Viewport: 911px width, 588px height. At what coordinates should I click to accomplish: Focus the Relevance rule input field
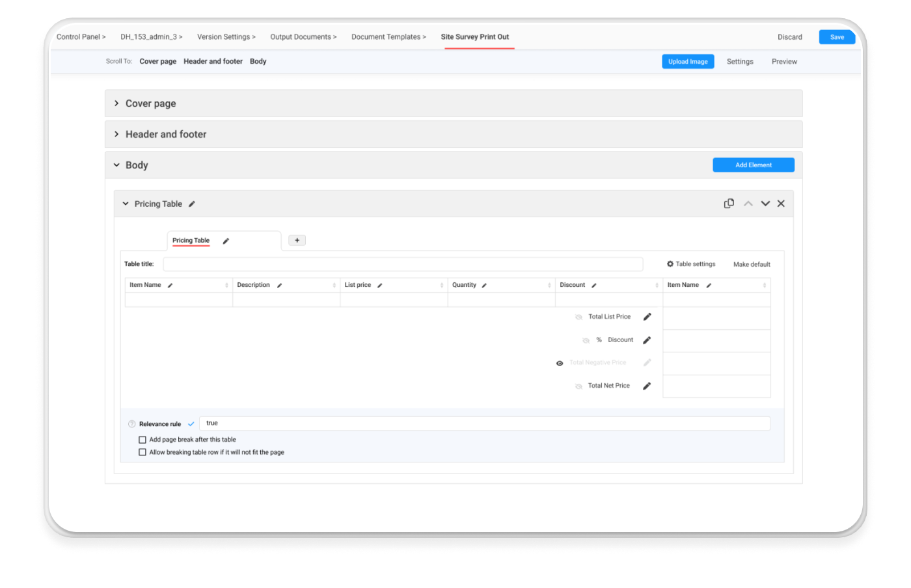coord(485,423)
